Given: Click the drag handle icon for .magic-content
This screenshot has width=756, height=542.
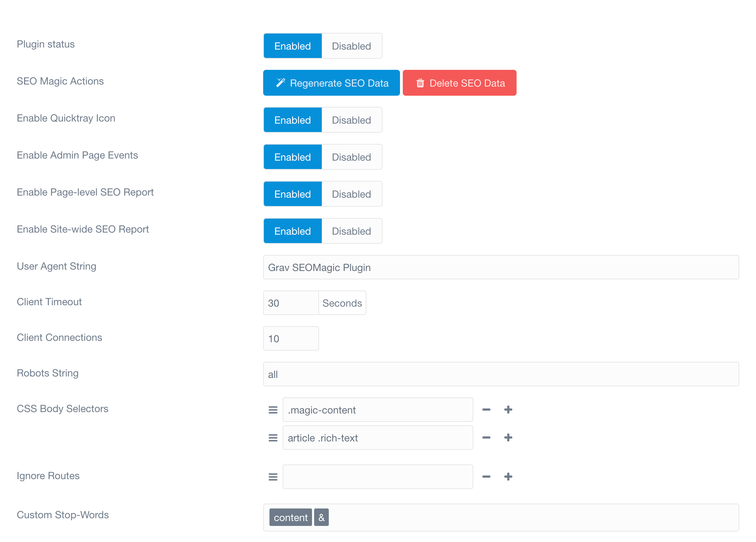Looking at the screenshot, I should tap(273, 409).
